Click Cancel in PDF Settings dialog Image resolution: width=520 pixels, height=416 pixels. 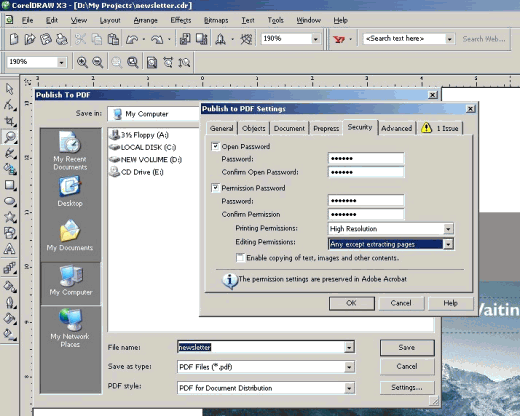point(401,303)
